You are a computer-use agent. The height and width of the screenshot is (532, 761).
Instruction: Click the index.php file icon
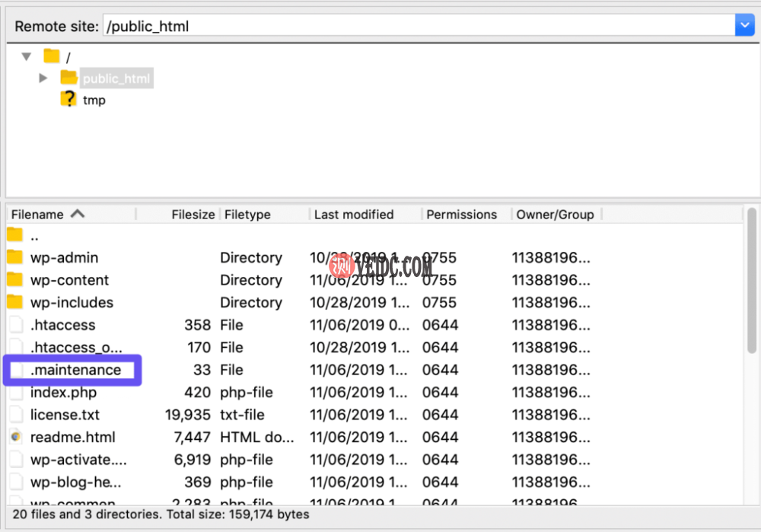coord(14,392)
